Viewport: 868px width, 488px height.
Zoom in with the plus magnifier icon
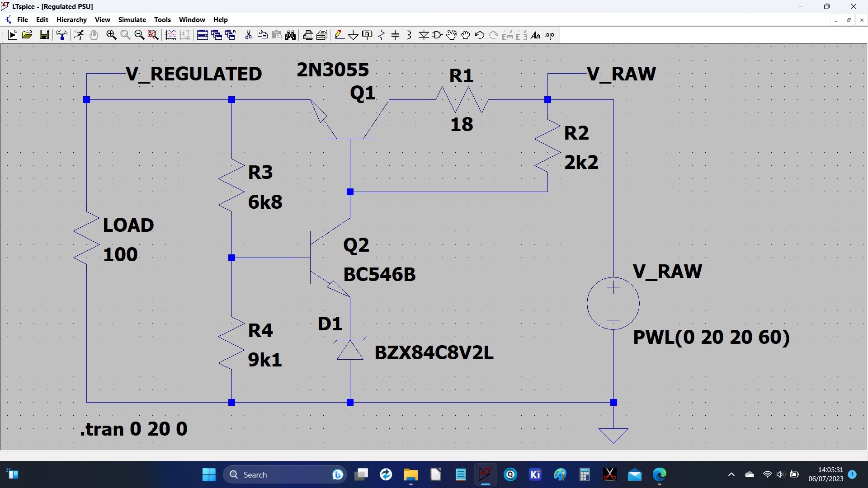111,35
